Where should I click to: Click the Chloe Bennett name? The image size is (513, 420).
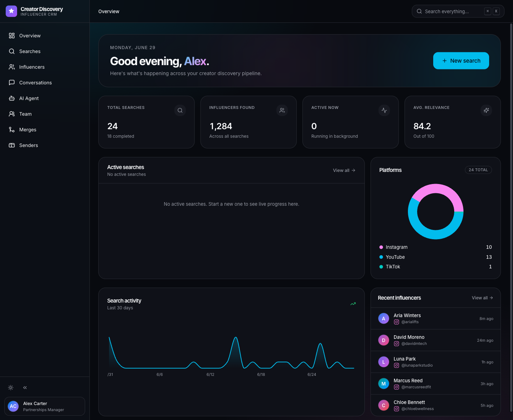[x=409, y=402]
